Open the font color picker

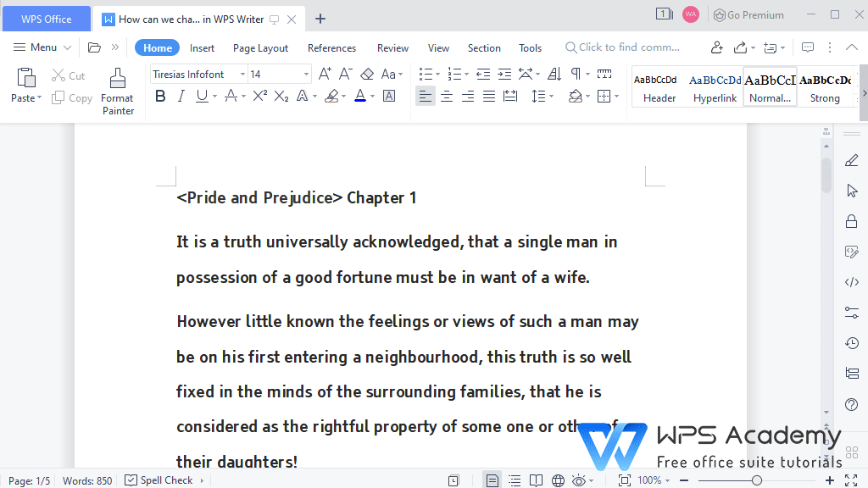click(x=372, y=97)
